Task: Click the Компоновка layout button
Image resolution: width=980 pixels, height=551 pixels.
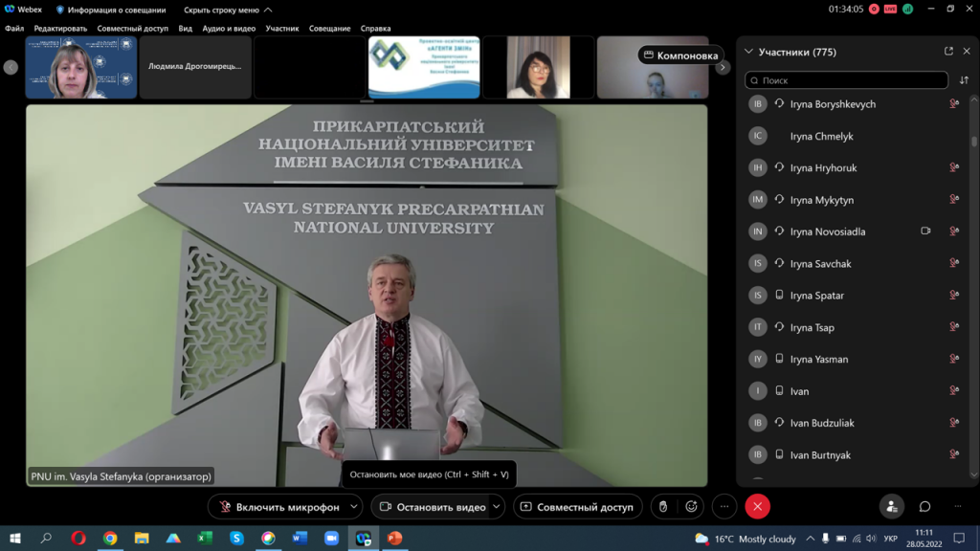Action: pyautogui.click(x=680, y=55)
